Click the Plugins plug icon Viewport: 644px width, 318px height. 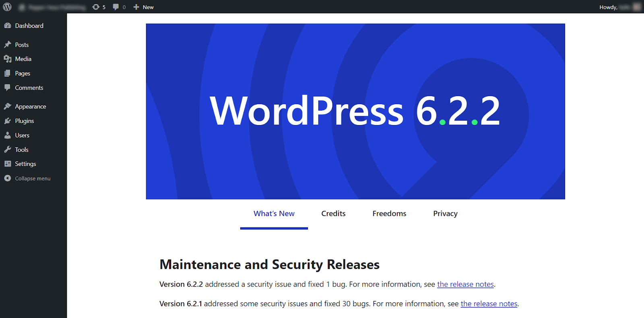(8, 121)
